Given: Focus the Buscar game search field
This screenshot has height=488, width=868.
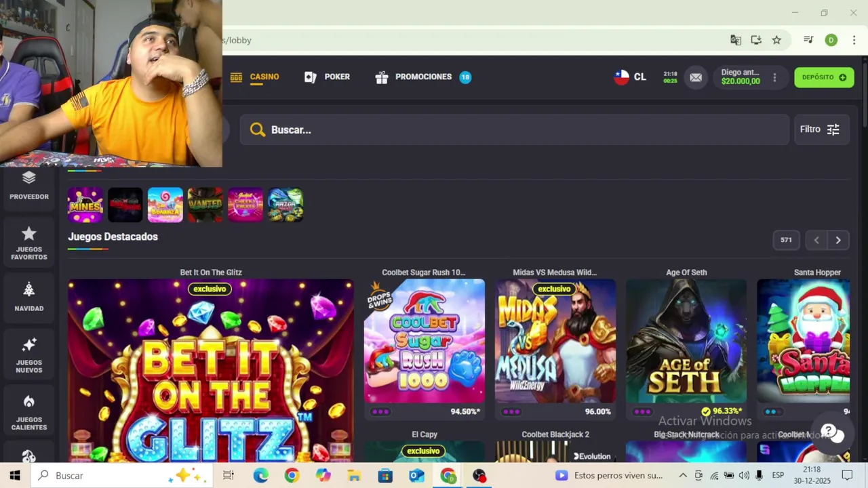Looking at the screenshot, I should pos(514,129).
